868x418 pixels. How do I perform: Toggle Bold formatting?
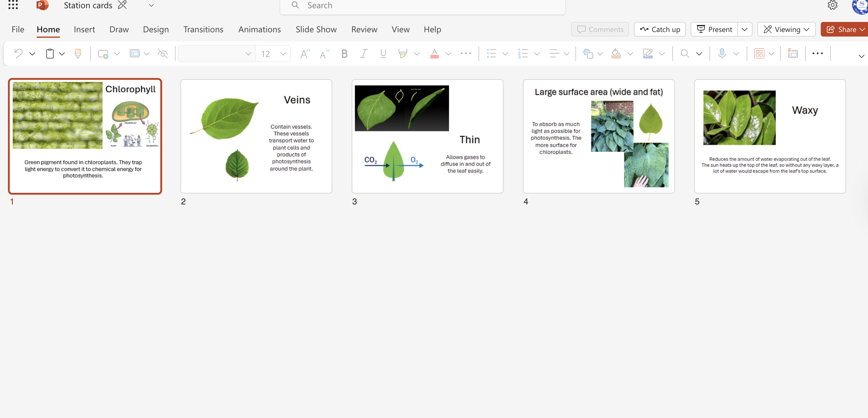click(x=344, y=54)
